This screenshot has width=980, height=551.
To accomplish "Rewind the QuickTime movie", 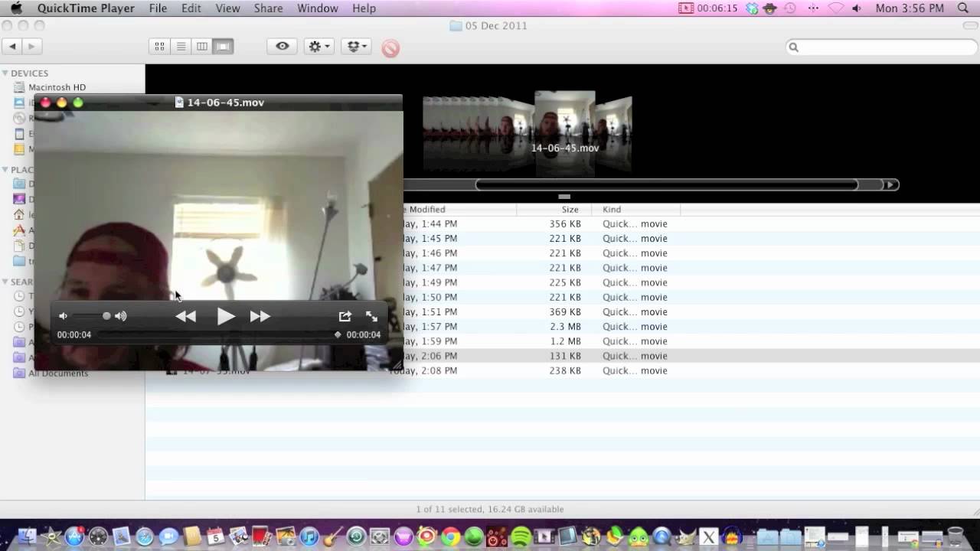I will pos(185,316).
